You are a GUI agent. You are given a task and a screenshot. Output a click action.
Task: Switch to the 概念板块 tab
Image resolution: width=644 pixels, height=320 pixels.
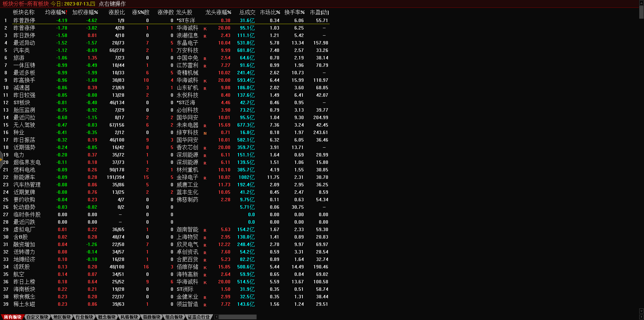tap(107, 317)
